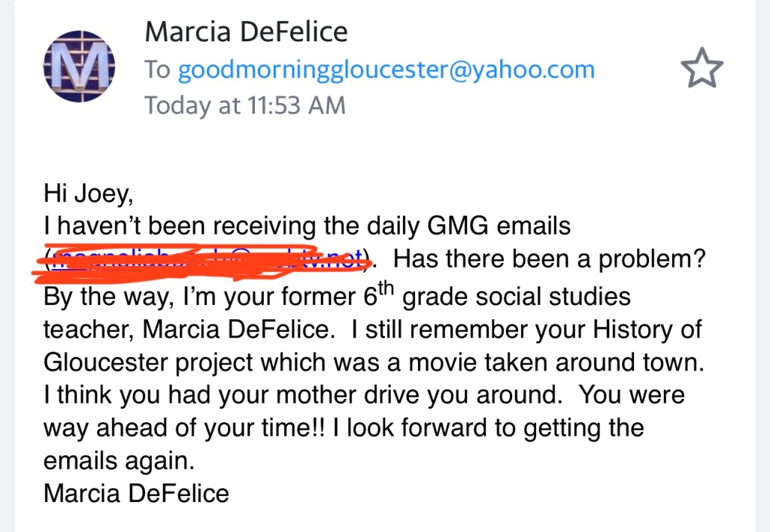Image resolution: width=770 pixels, height=532 pixels.
Task: Click the Marcia DeFelice signature at the bottom
Action: [x=136, y=493]
